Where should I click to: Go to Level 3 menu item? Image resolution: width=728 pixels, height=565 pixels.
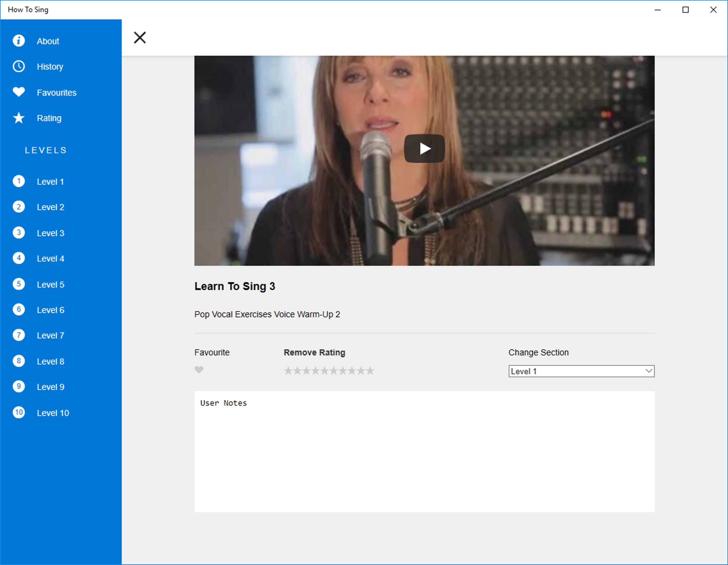[50, 233]
